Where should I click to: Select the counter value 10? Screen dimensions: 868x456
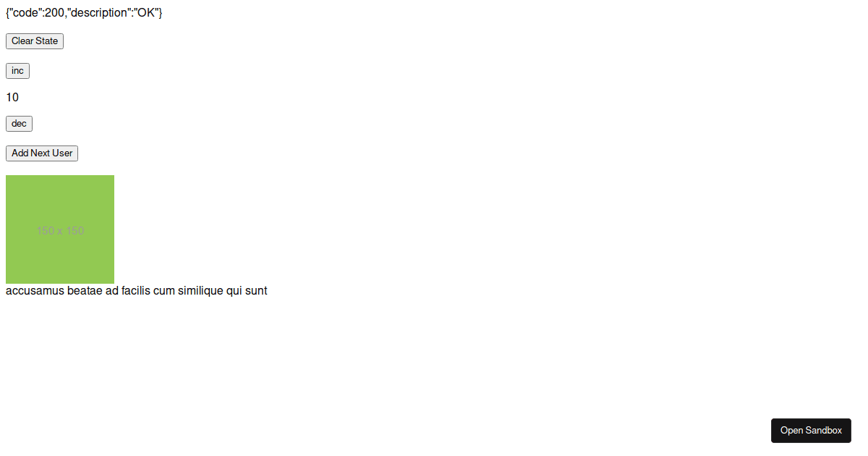[x=12, y=98]
